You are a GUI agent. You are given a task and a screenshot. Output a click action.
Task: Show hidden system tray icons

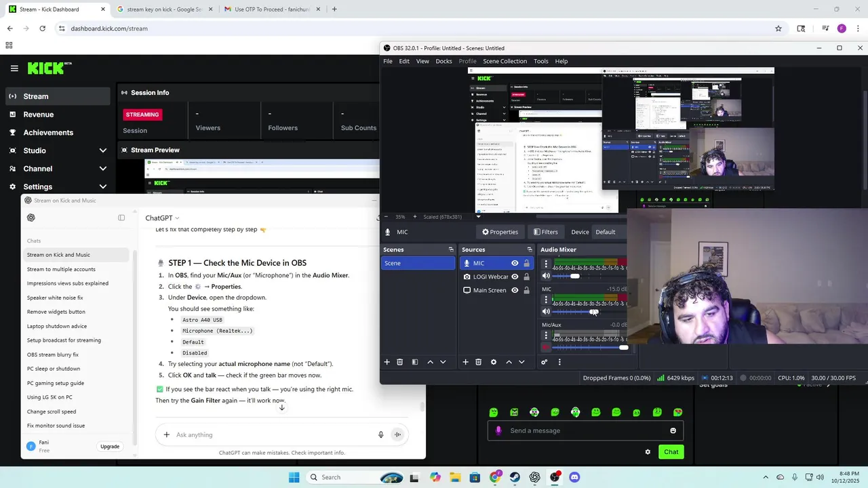click(766, 477)
